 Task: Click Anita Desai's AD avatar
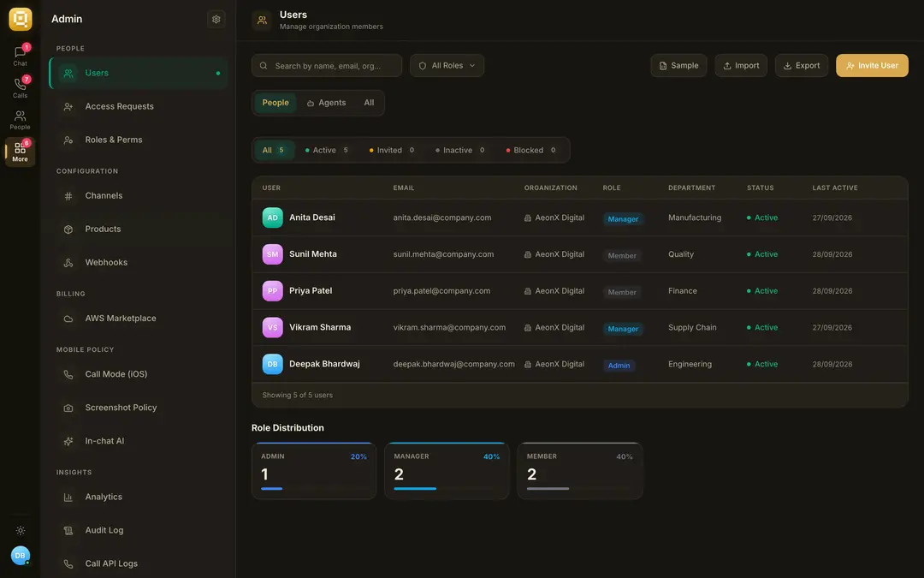click(272, 217)
